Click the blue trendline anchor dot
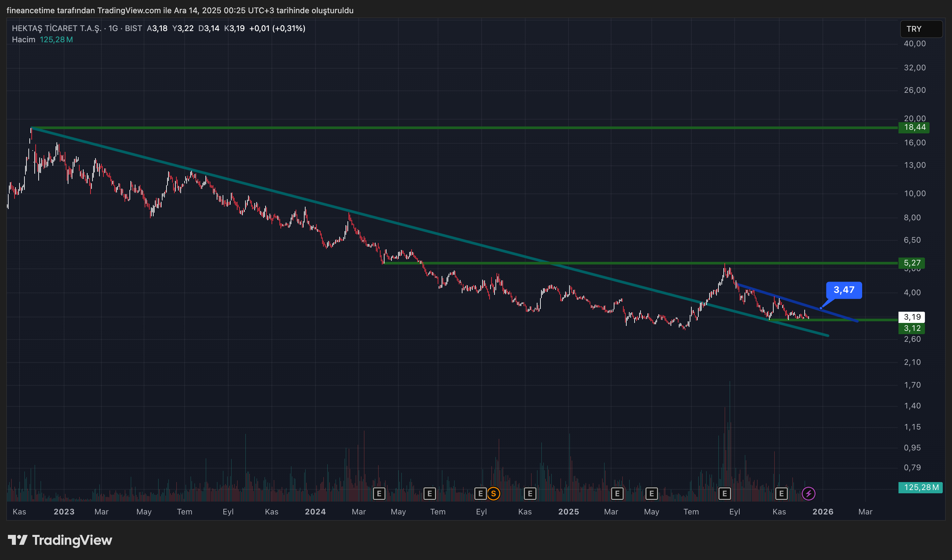The width and height of the screenshot is (952, 560). pyautogui.click(x=821, y=308)
